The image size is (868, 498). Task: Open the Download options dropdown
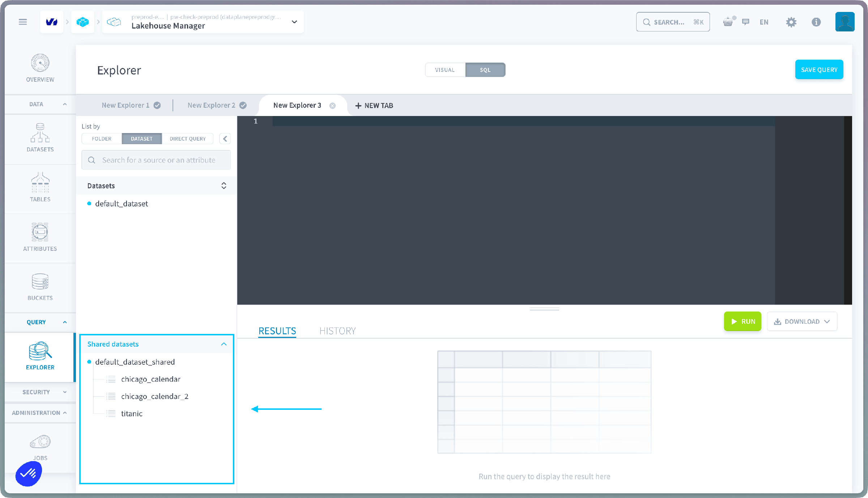pyautogui.click(x=802, y=322)
